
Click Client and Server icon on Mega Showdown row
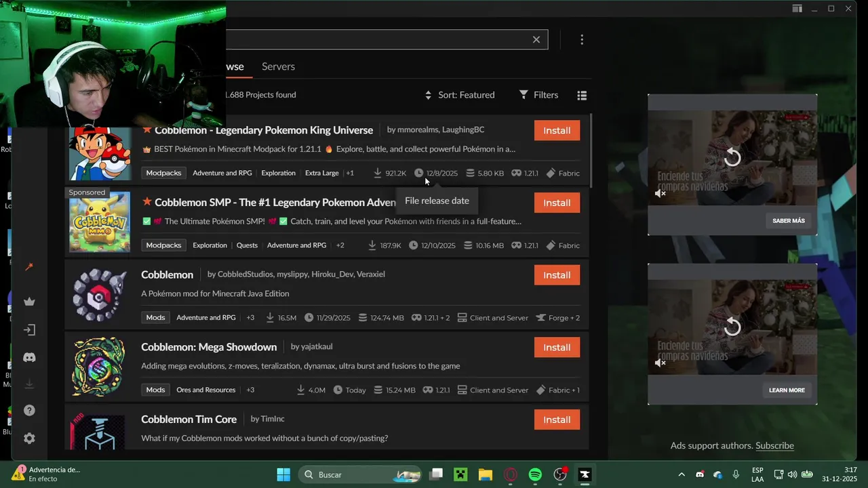(462, 390)
